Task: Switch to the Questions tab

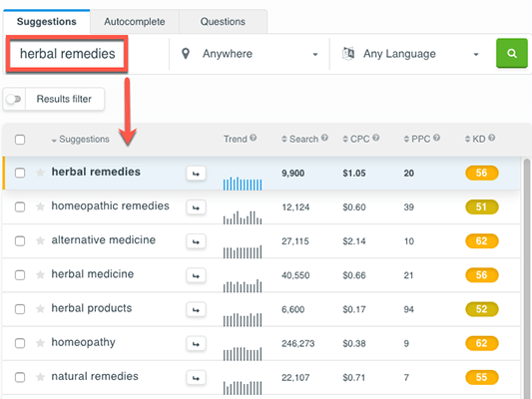Action: pos(223,22)
